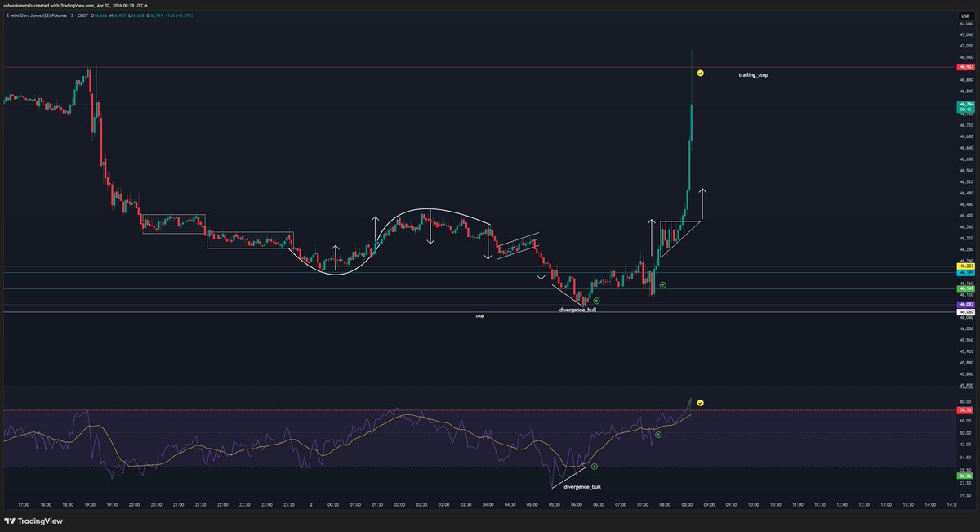Click the 02:00 time axis label
The width and height of the screenshot is (980, 532).
tap(399, 504)
